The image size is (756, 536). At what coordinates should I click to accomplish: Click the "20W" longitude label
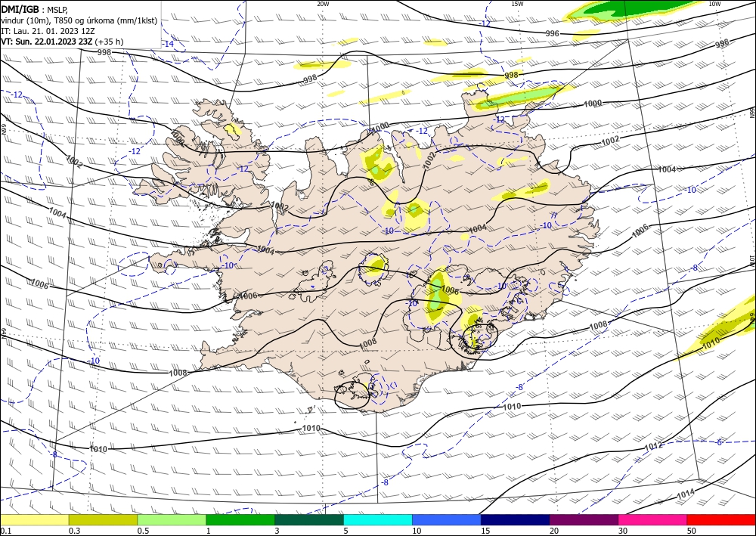(323, 4)
